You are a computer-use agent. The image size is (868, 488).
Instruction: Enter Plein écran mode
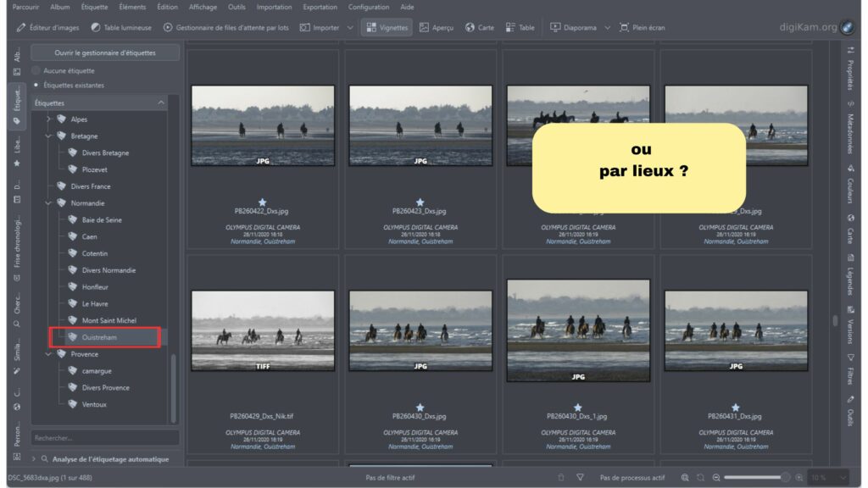click(642, 27)
